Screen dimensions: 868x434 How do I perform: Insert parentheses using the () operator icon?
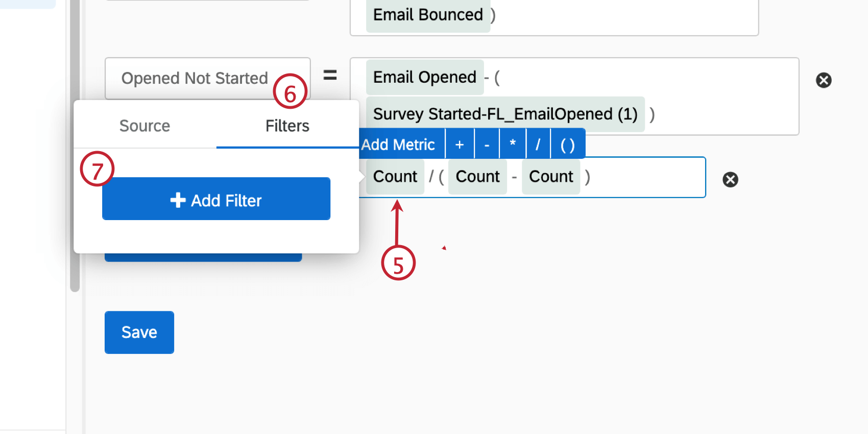coord(567,143)
